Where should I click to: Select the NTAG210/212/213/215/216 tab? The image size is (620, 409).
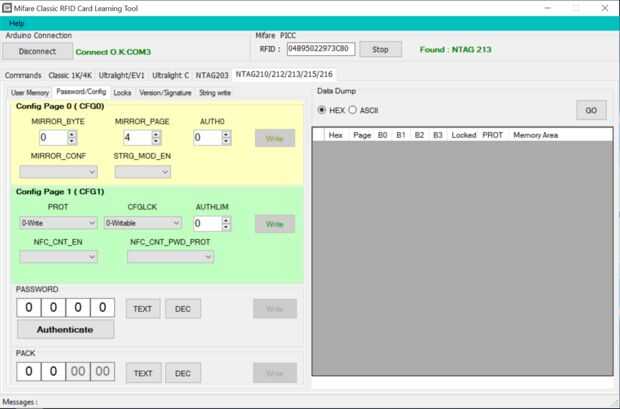coord(284,74)
